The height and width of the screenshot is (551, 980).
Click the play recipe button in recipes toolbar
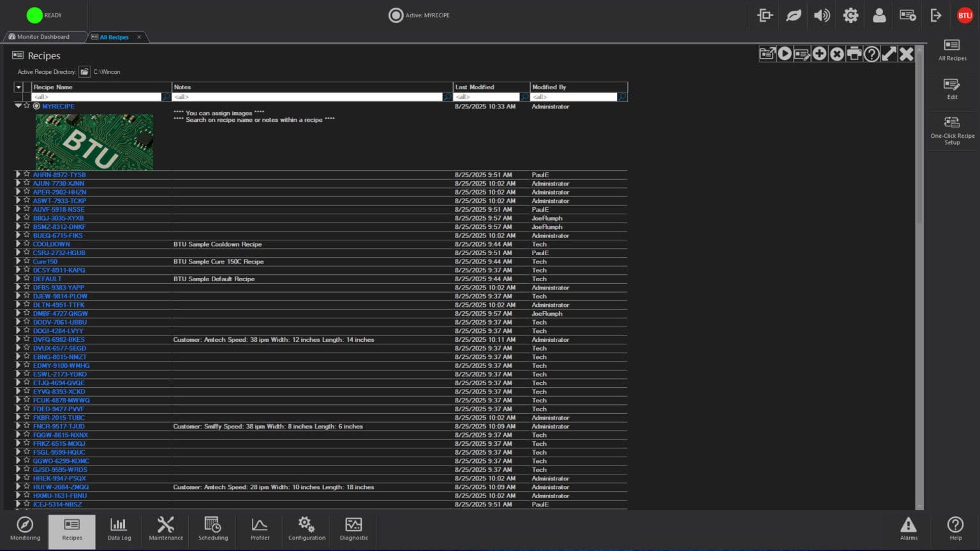(x=785, y=54)
